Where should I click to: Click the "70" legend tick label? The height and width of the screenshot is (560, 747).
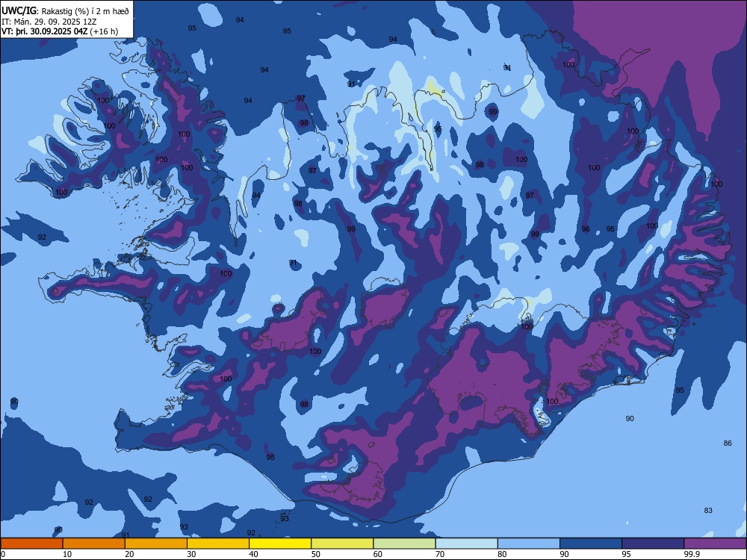(x=440, y=554)
